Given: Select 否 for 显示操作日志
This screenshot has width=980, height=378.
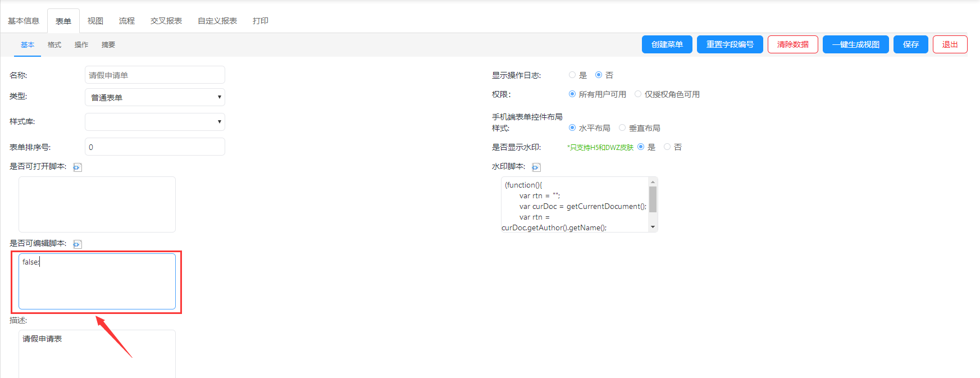Looking at the screenshot, I should pos(599,75).
